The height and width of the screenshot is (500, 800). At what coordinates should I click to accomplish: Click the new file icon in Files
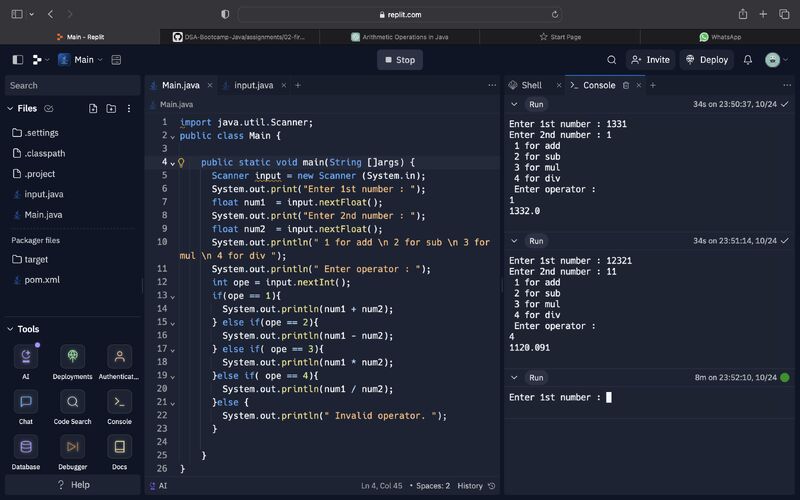(x=93, y=108)
